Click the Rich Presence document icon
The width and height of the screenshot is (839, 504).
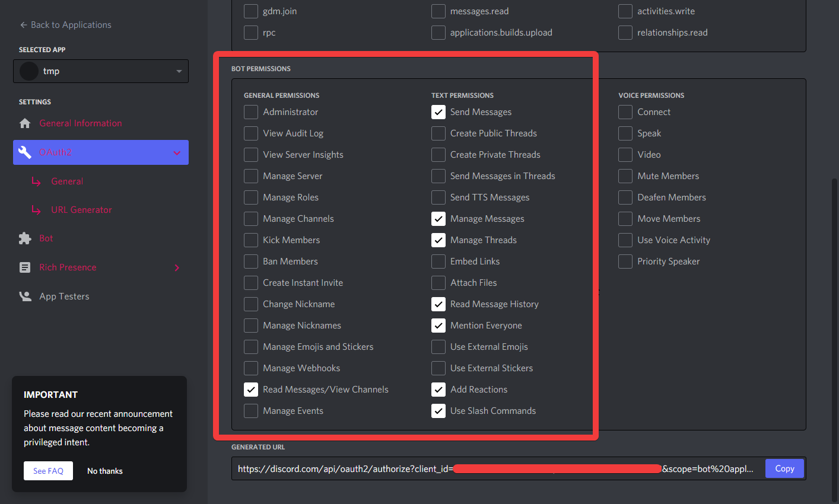[x=25, y=267]
